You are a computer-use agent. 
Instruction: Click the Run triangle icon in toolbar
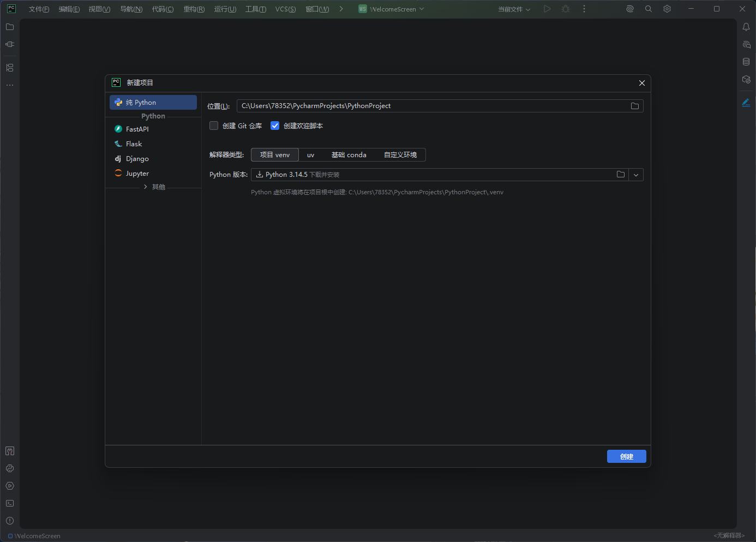pos(547,9)
